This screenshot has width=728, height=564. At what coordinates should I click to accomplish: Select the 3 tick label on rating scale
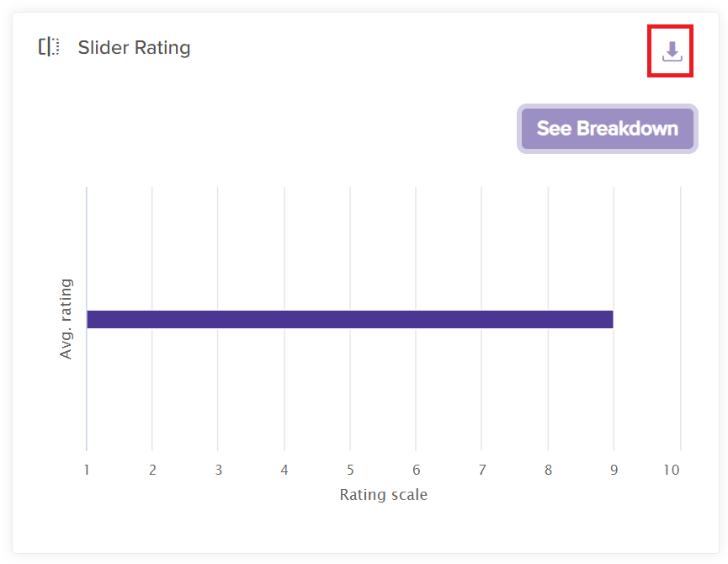(218, 470)
